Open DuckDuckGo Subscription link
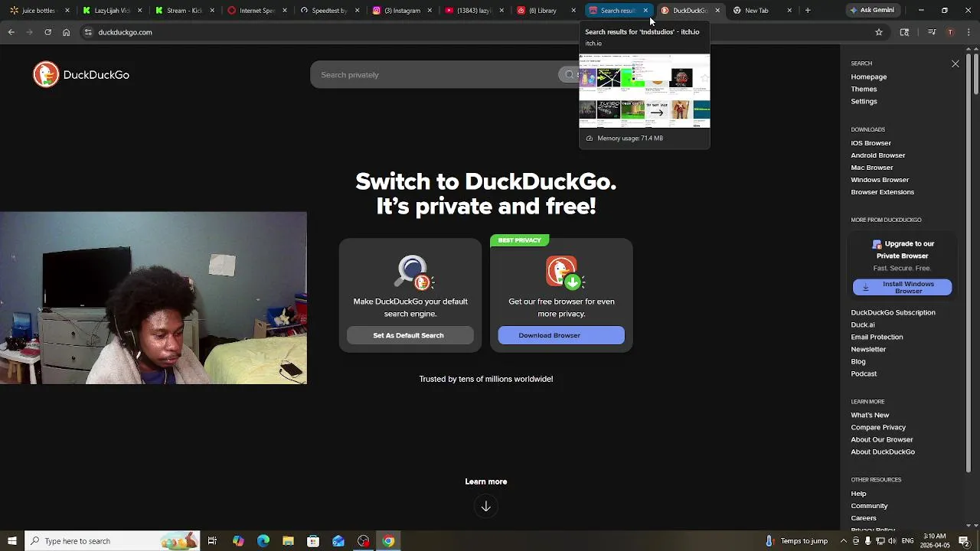Viewport: 980px width, 551px height. point(893,312)
